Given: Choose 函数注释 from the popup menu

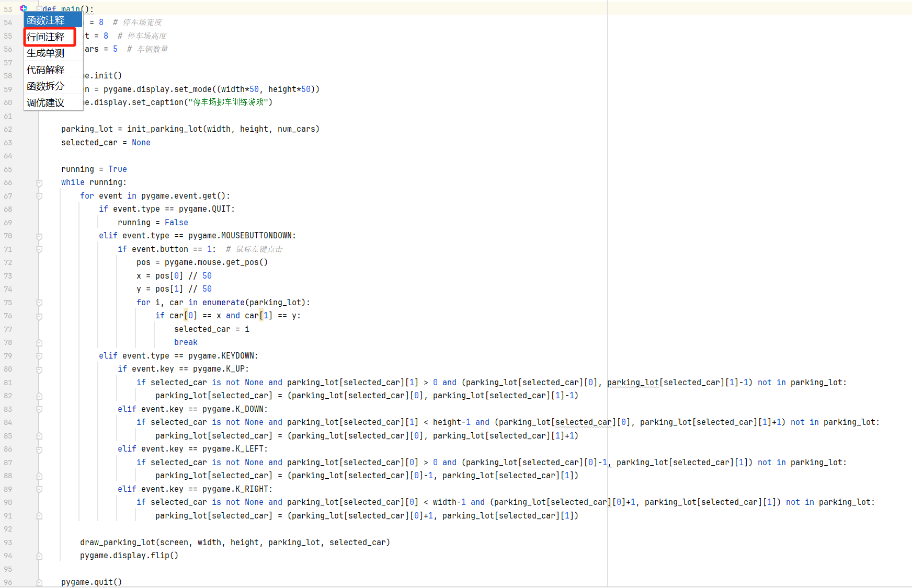Looking at the screenshot, I should coord(53,20).
